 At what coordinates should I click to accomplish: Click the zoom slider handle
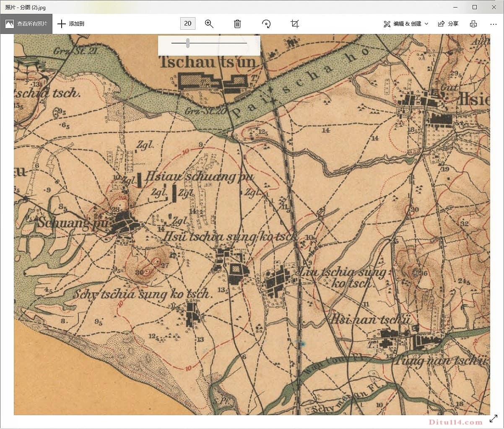(188, 43)
